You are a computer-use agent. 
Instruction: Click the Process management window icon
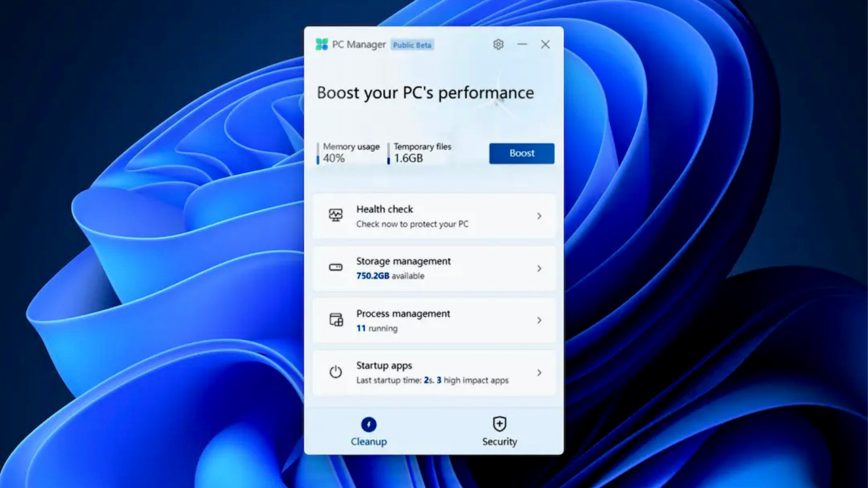(x=336, y=320)
